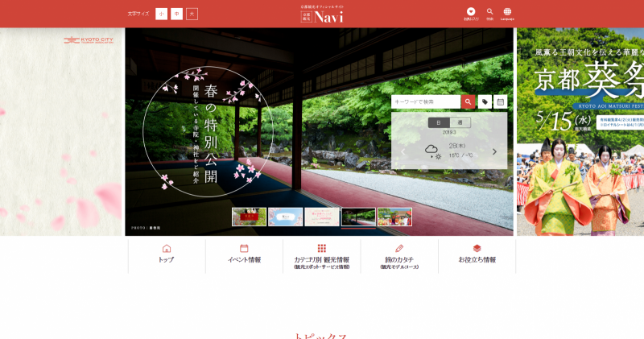Screen dimensions: 644x339
Task: Select the 旅のカタチ navigation item
Action: pyautogui.click(x=399, y=255)
